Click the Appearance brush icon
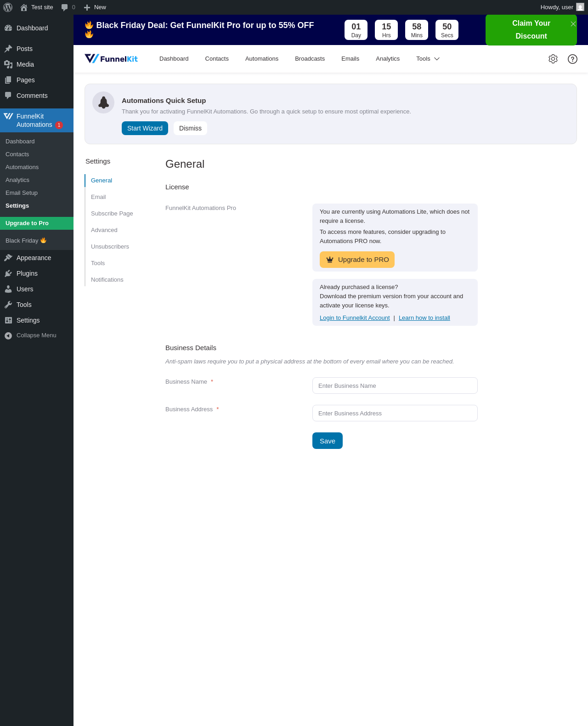Viewport: 588px width, 726px height. (8, 258)
